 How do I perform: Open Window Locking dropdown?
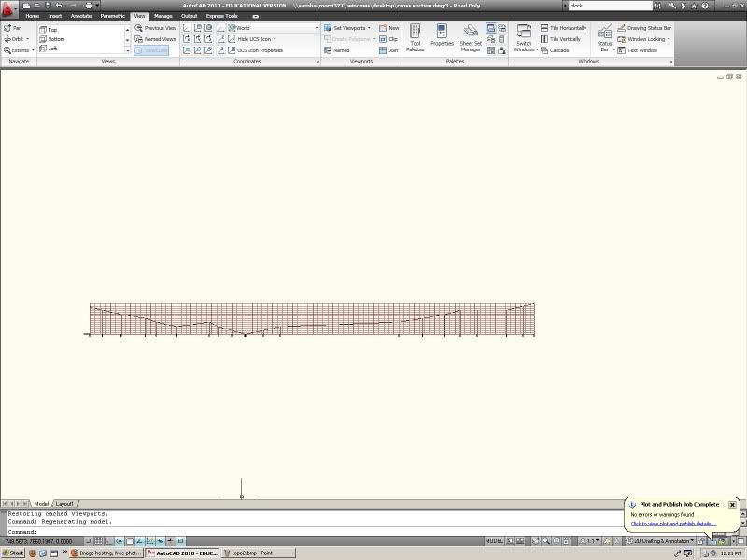tap(669, 39)
